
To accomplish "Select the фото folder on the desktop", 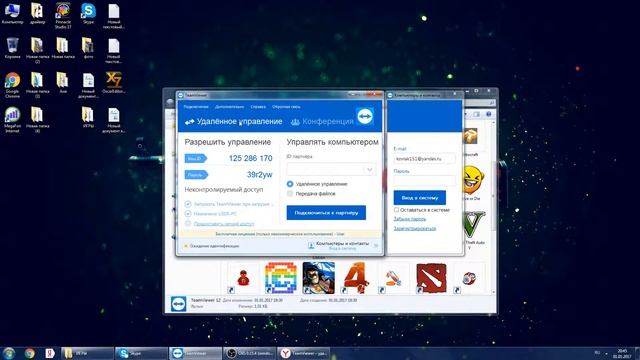I will [88, 48].
